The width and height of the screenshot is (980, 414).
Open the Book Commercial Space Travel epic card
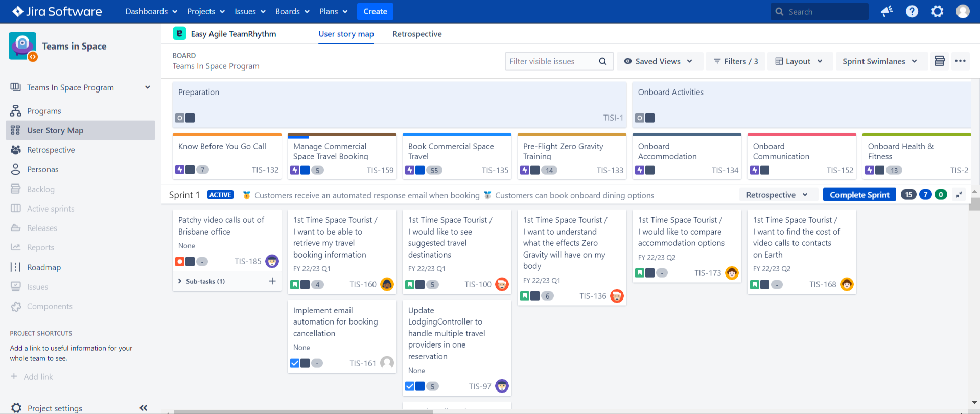(x=457, y=156)
